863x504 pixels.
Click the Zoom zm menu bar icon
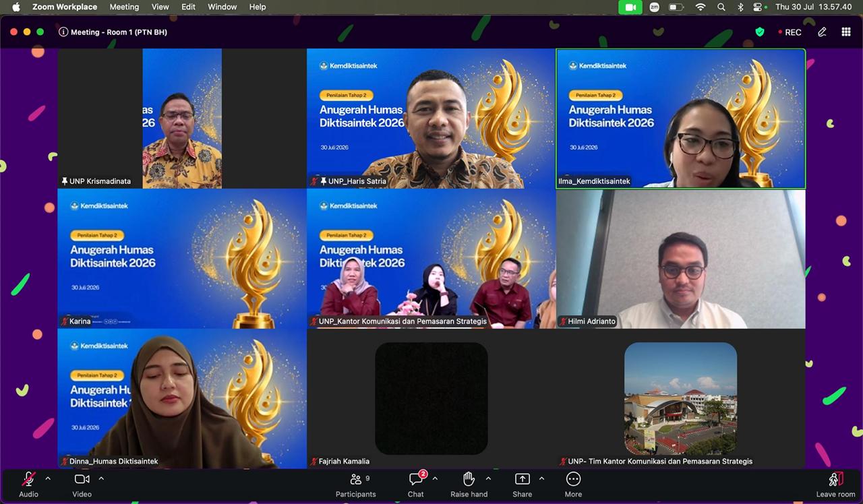(x=654, y=7)
